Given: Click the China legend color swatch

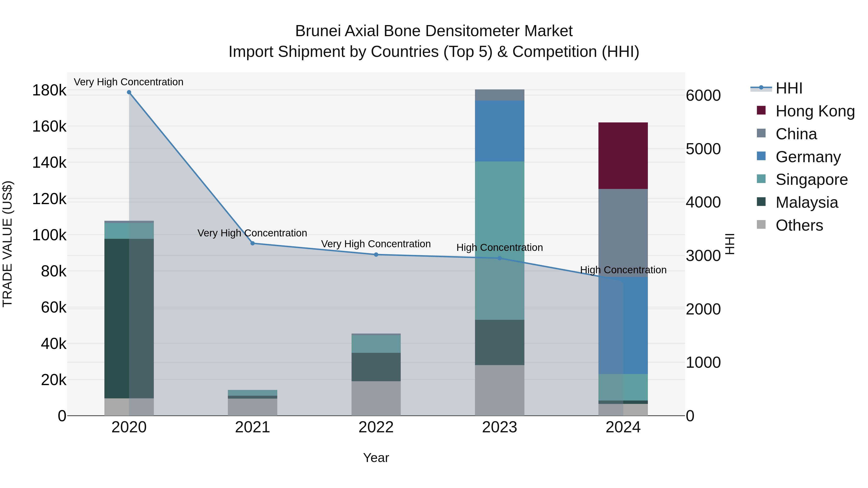Looking at the screenshot, I should [761, 133].
